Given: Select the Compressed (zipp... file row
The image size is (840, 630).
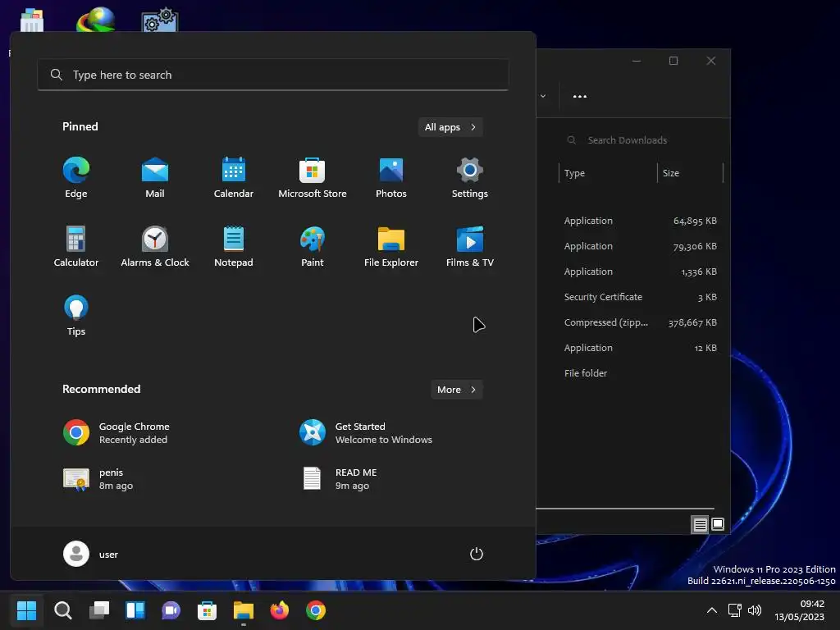Looking at the screenshot, I should click(630, 322).
